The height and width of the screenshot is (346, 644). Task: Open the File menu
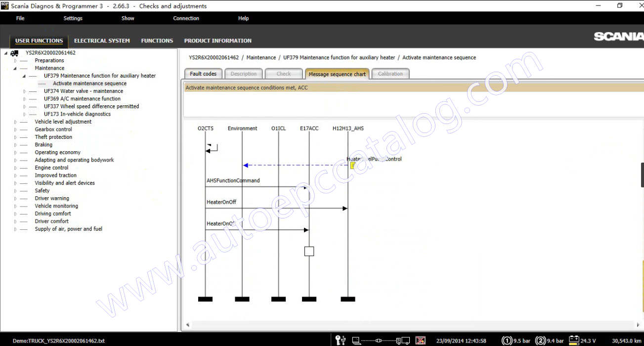20,18
